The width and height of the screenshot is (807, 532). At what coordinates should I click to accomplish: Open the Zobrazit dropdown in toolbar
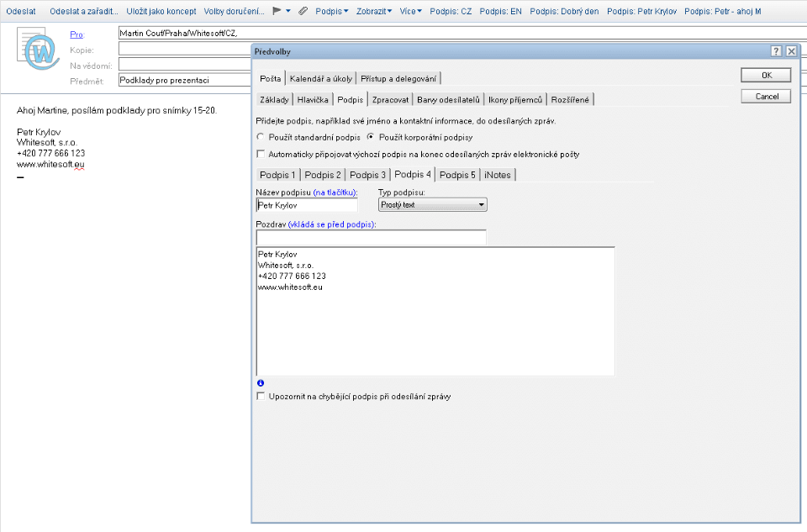coord(373,11)
